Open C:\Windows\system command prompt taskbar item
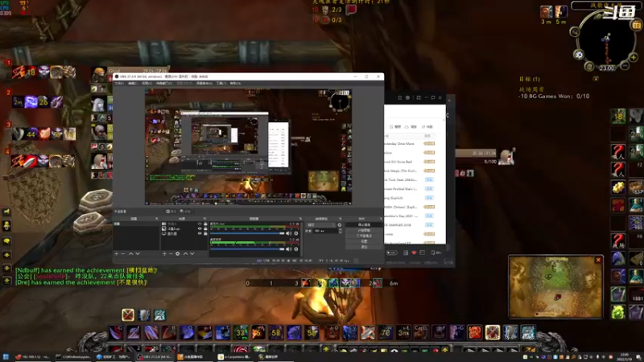Screen dimensions: 644x362 (74, 357)
